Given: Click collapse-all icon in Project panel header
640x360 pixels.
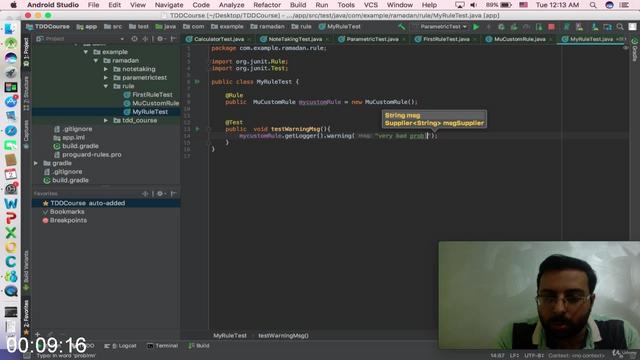Looking at the screenshot, I should (x=145, y=39).
